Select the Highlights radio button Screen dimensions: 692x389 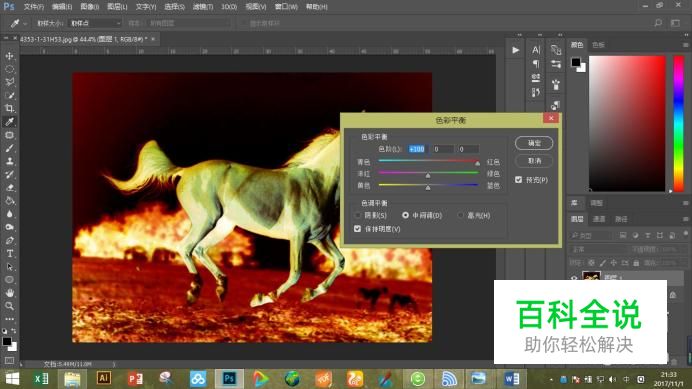pos(460,215)
